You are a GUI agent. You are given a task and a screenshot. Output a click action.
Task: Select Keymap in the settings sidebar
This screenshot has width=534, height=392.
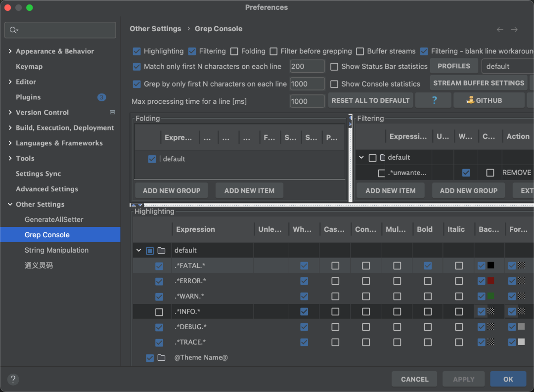click(x=29, y=67)
